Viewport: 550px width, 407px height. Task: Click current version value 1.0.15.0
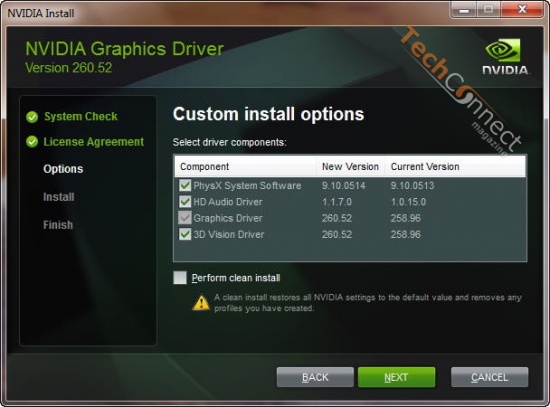[x=408, y=202]
